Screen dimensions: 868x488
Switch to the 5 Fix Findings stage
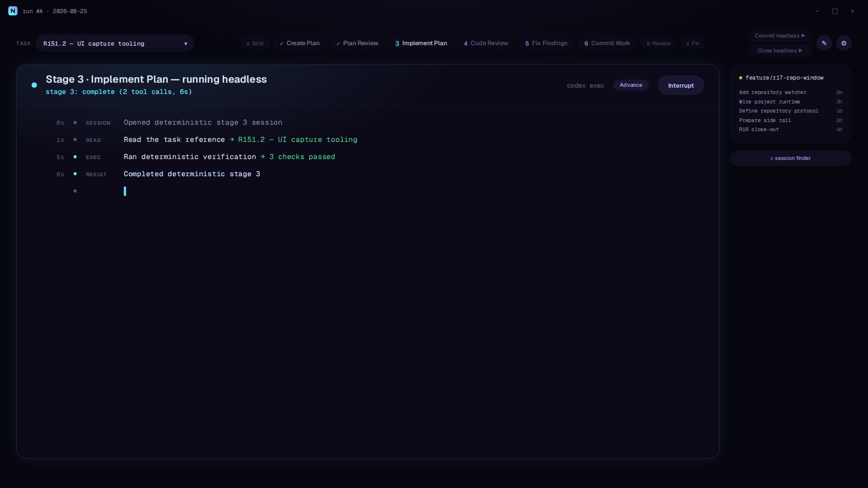point(546,43)
